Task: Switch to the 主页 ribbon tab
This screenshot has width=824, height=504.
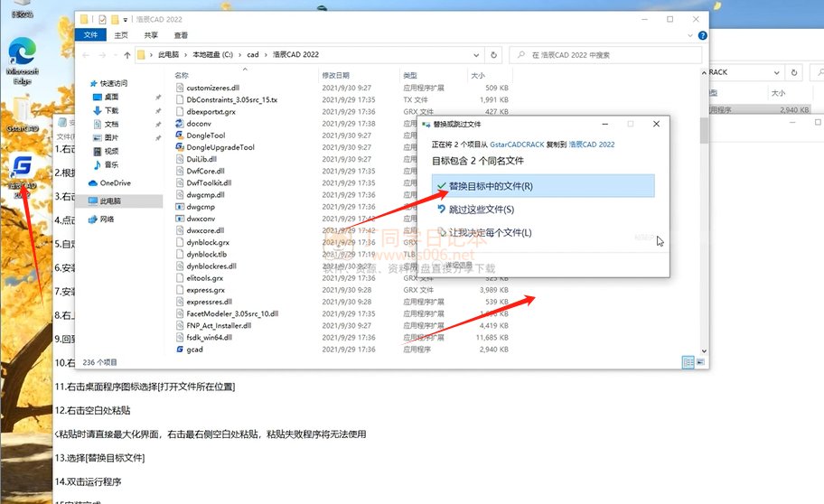Action: point(121,35)
